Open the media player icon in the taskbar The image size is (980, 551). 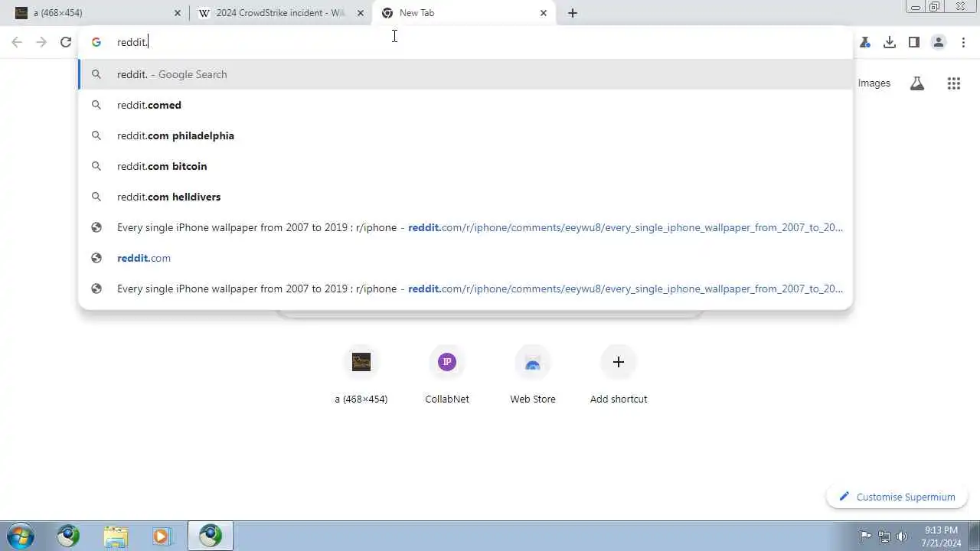coord(162,536)
